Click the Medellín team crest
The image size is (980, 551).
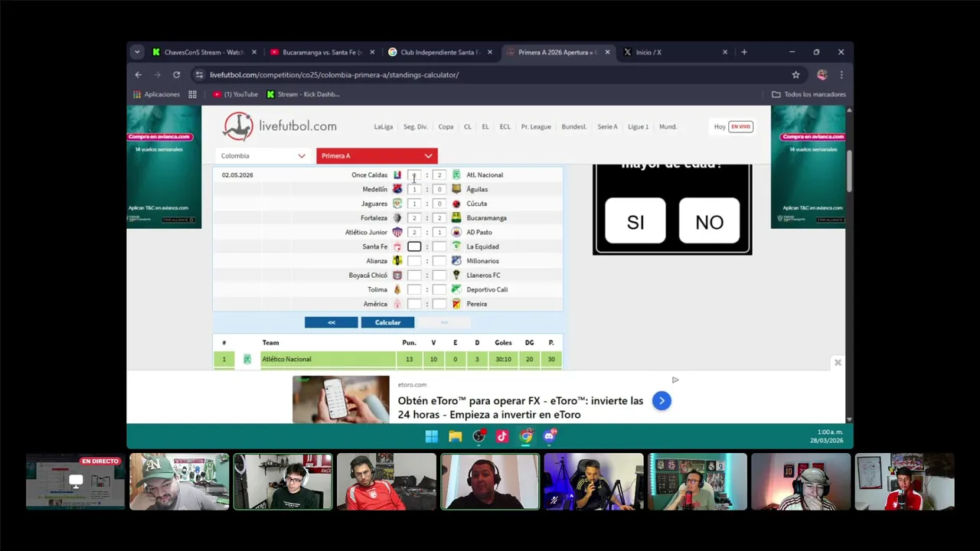click(397, 189)
